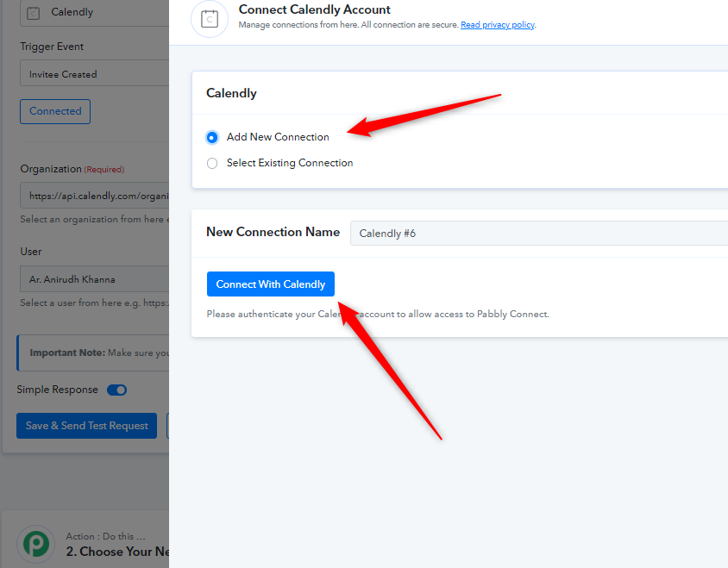Click Save & Send Test Request button
The width and height of the screenshot is (728, 568).
pos(86,426)
